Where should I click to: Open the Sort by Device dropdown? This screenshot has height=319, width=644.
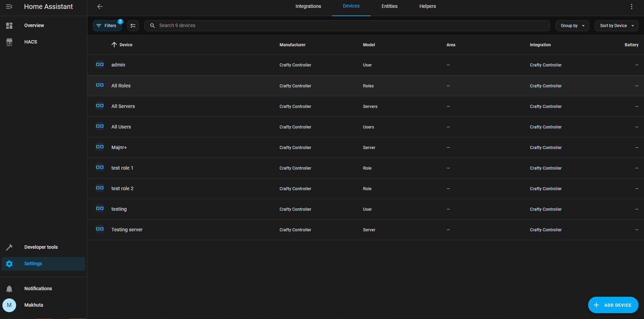click(616, 26)
